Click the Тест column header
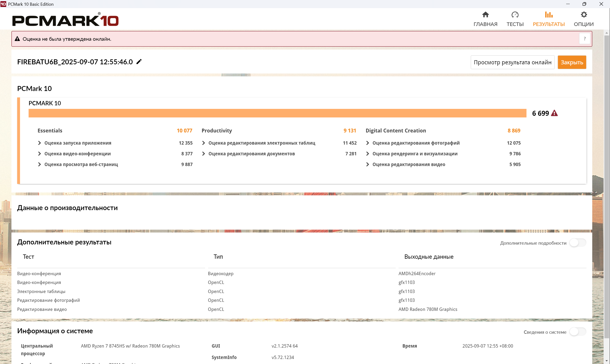 coord(28,257)
